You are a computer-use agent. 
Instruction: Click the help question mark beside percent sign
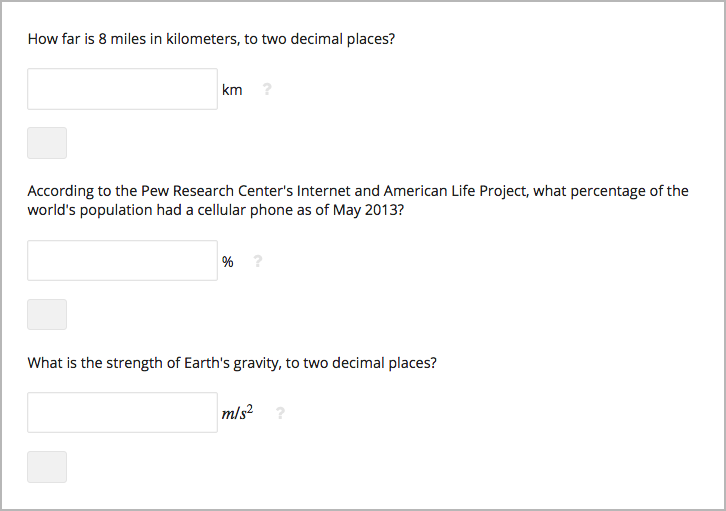click(x=258, y=262)
